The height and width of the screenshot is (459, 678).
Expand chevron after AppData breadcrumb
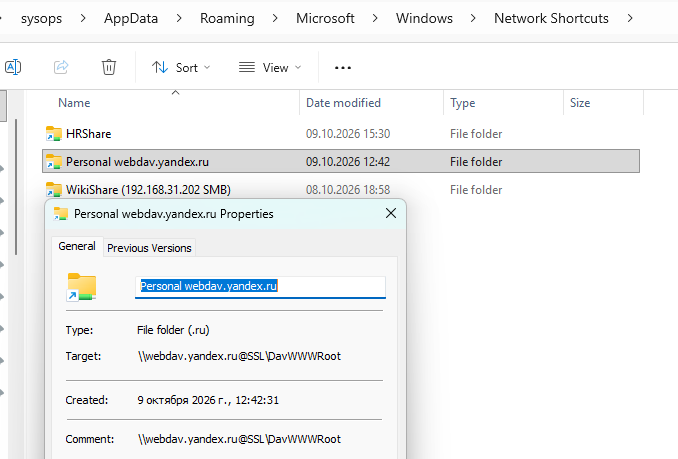(x=179, y=18)
